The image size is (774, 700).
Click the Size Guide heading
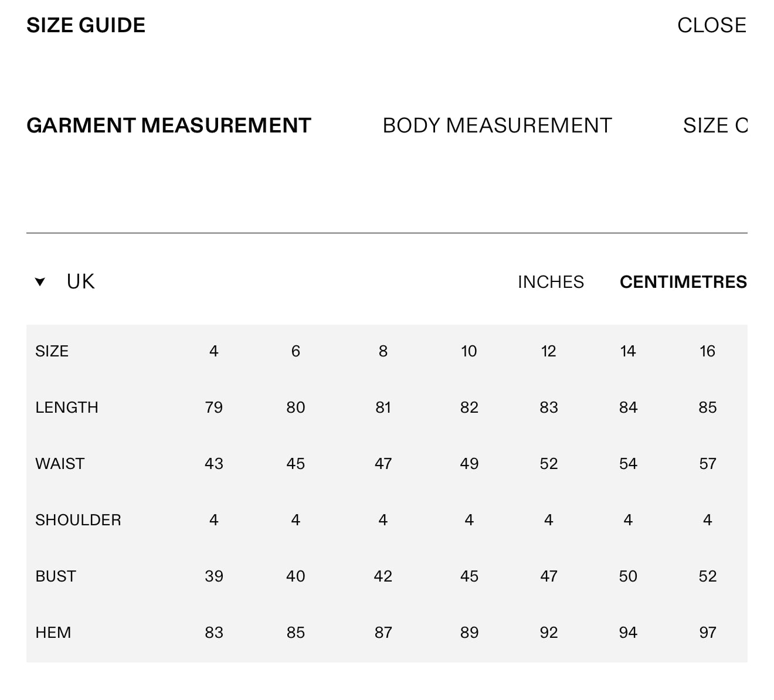[86, 25]
